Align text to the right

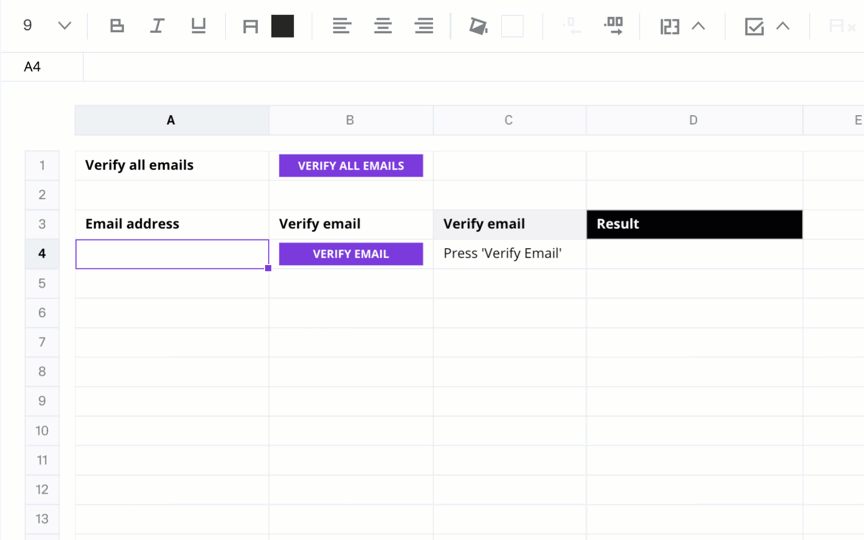(x=424, y=26)
